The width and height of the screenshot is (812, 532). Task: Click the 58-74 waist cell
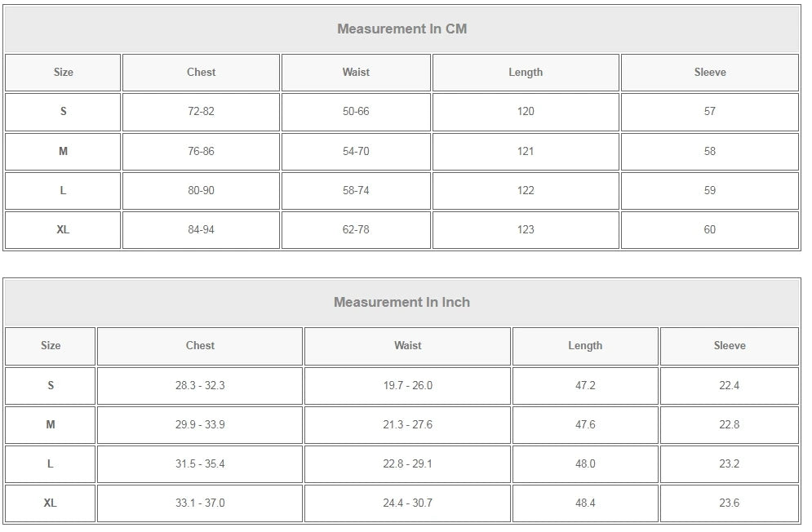(356, 191)
